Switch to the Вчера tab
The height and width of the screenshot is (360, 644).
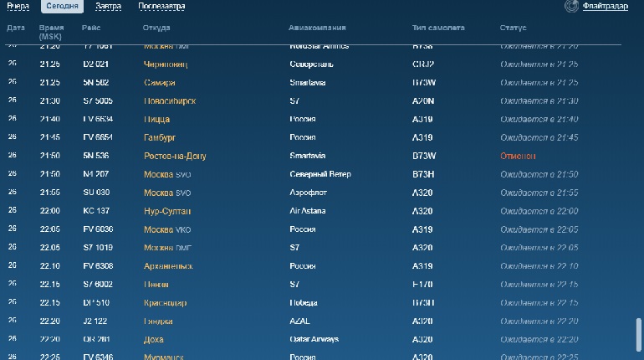(18, 7)
